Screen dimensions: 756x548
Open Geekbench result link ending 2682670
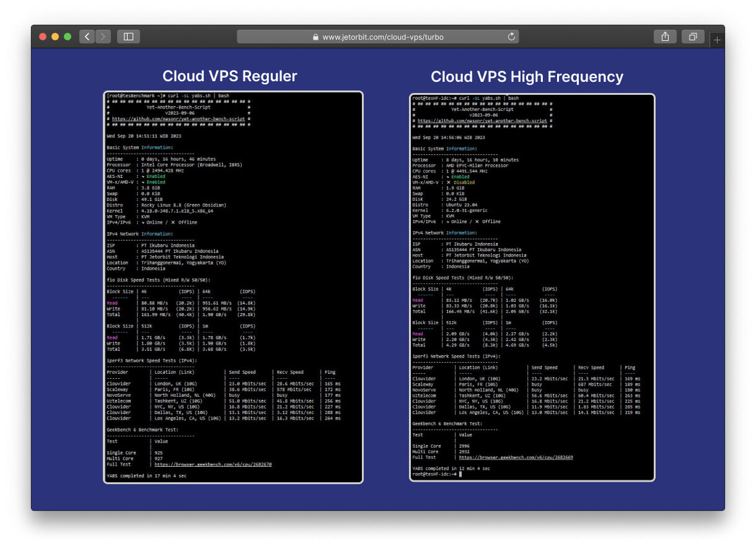(213, 464)
